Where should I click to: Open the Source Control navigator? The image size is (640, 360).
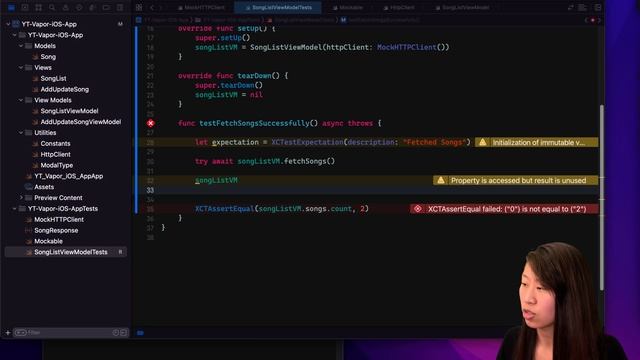click(x=25, y=7)
